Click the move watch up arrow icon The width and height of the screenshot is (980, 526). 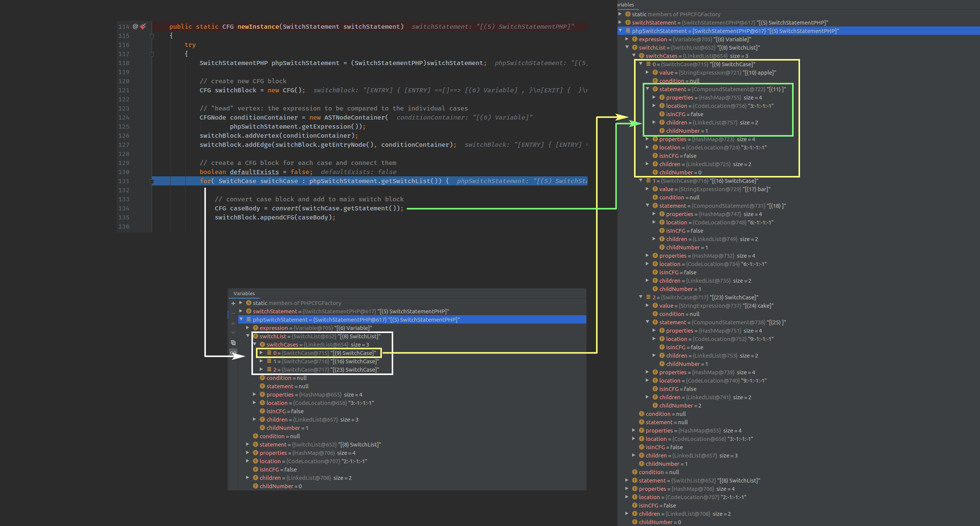point(233,323)
